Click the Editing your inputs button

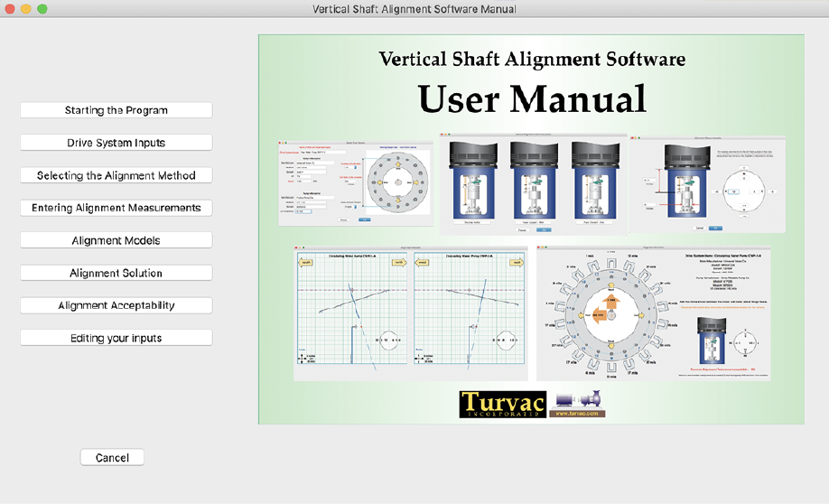tap(116, 338)
